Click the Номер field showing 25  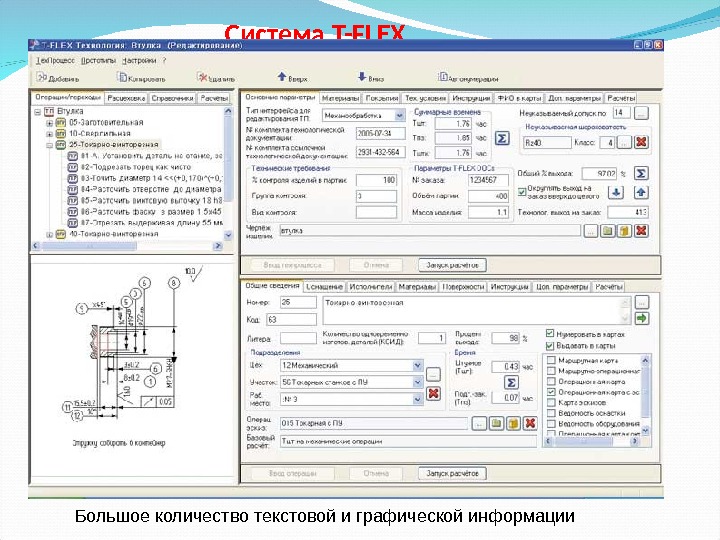[x=298, y=302]
